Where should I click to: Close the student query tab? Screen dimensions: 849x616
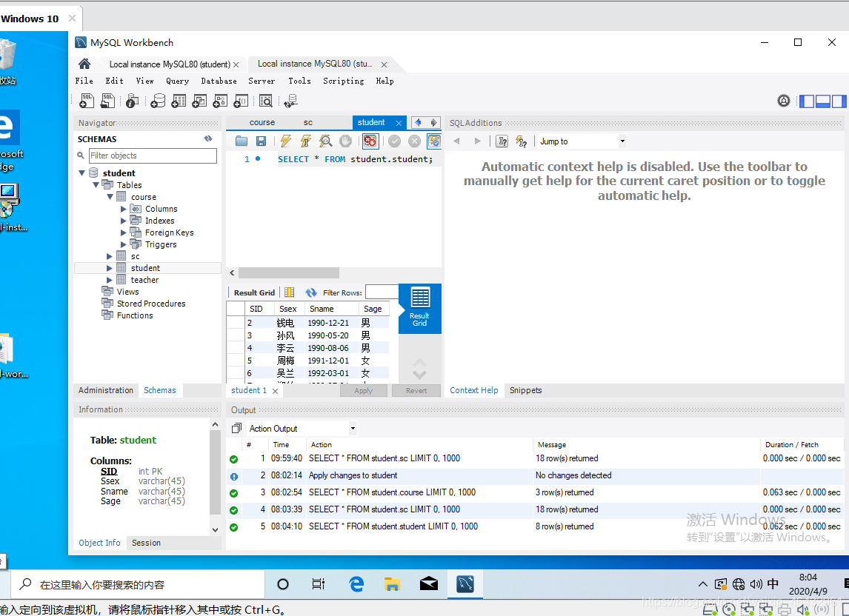(x=399, y=123)
